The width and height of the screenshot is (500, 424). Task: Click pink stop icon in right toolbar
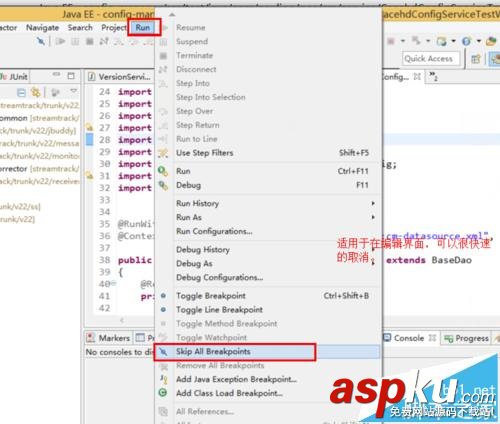click(391, 41)
